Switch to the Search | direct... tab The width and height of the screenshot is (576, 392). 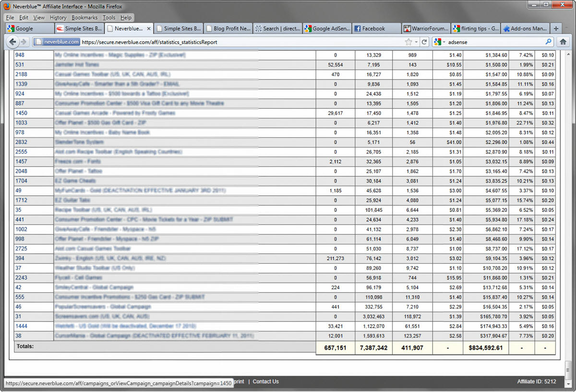[277, 28]
